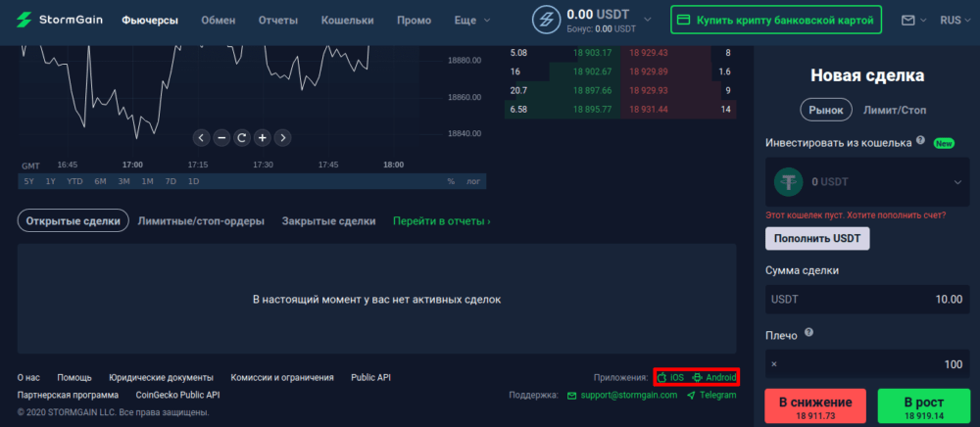Click the help icon next to Плечо

(808, 332)
